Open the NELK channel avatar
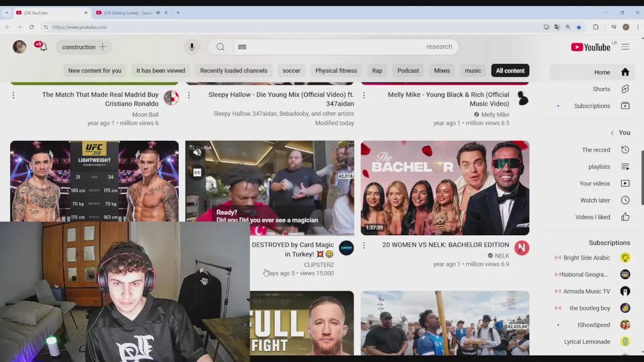 [522, 248]
